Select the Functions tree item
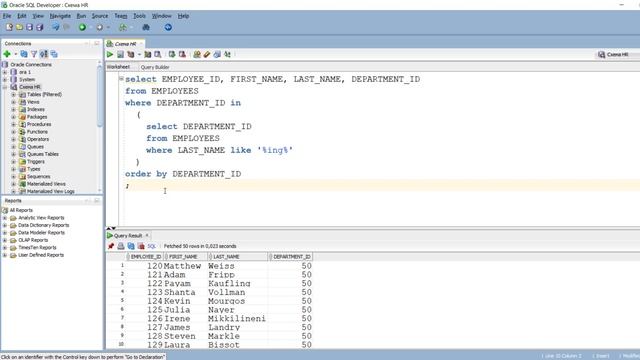This screenshot has width=640, height=360. pos(37,132)
